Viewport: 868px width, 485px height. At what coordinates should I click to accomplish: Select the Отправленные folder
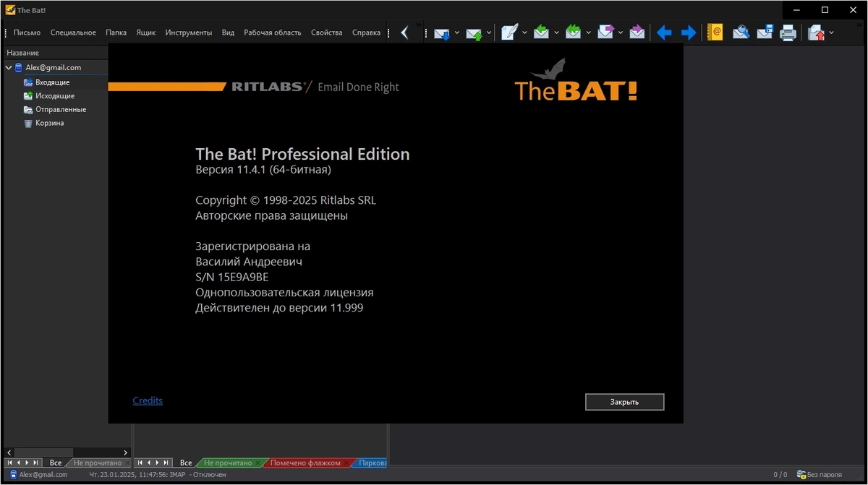point(61,109)
